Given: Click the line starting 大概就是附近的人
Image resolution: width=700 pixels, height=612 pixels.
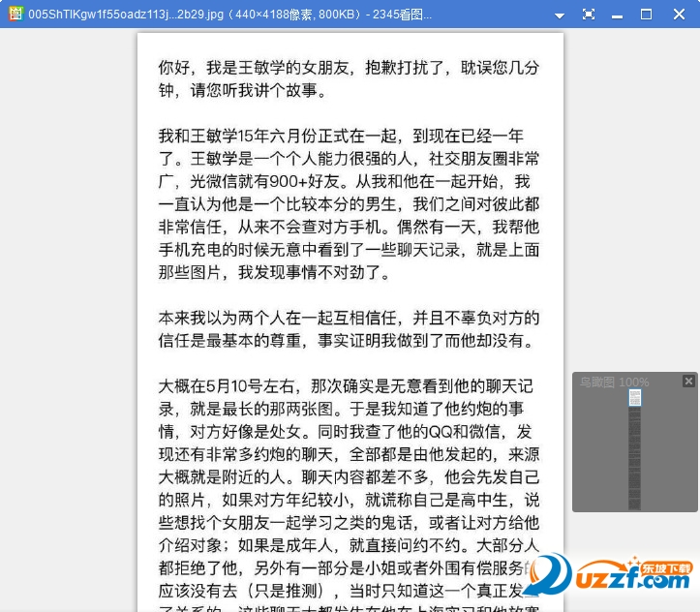Looking at the screenshot, I should pyautogui.click(x=349, y=477).
